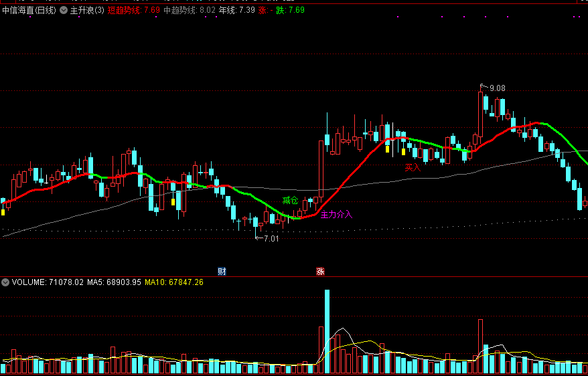Click the long red candle above 主力介入
The image size is (588, 376).
321,169
